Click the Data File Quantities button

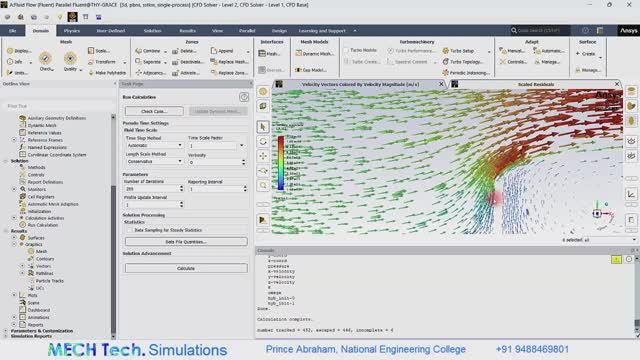(186, 242)
